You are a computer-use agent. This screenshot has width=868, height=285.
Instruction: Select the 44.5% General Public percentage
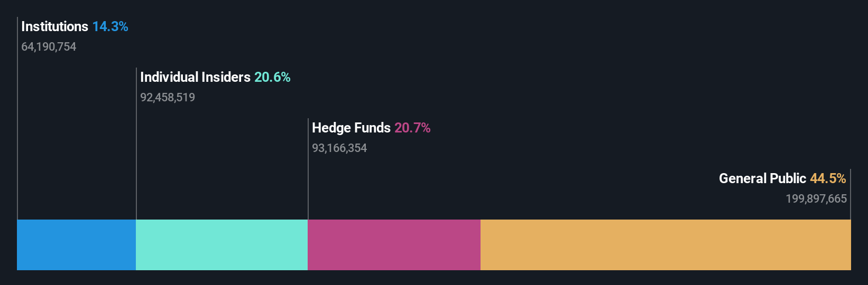(828, 178)
